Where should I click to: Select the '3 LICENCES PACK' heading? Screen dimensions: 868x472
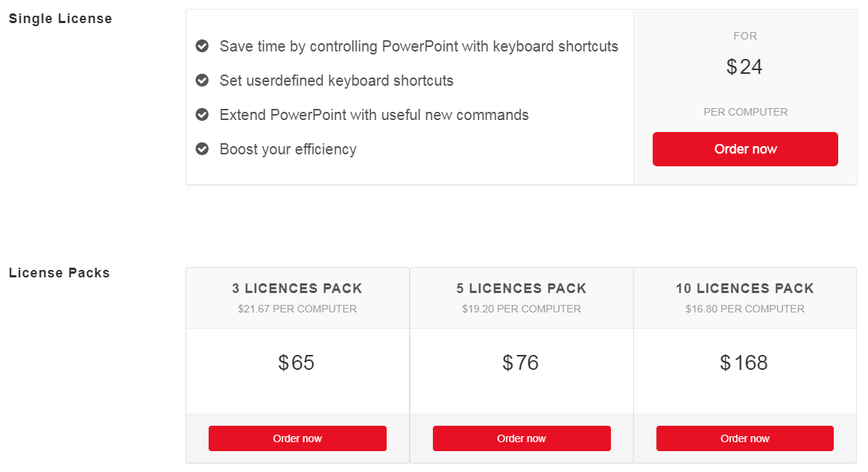(x=297, y=289)
